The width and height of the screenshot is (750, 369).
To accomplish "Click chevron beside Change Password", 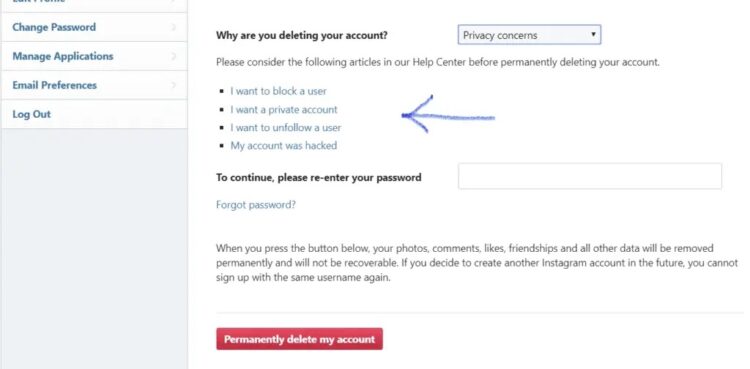I will click(x=174, y=27).
